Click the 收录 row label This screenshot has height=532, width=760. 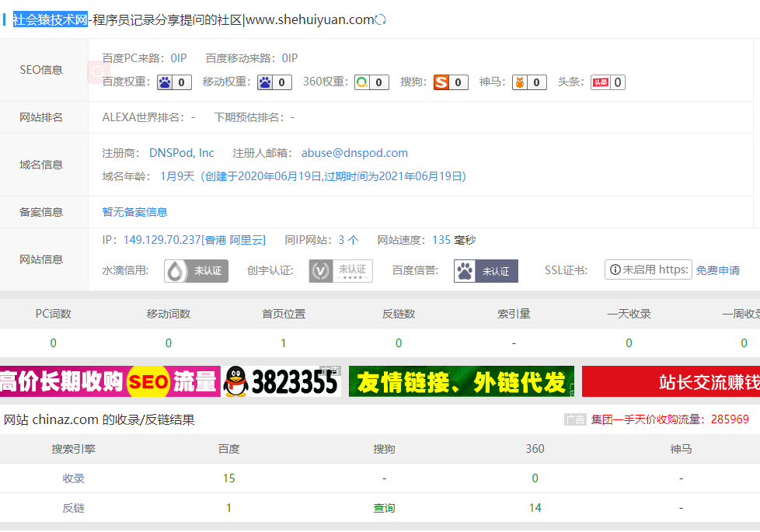point(73,478)
